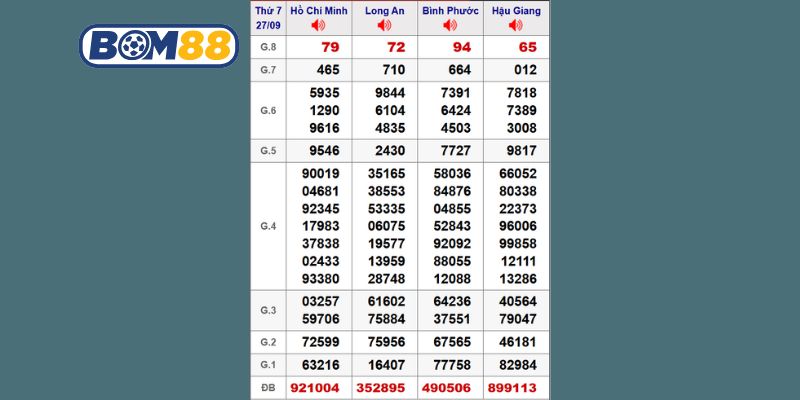Click G.8 number 65
Screen dimensions: 800x400
pyautogui.click(x=528, y=47)
